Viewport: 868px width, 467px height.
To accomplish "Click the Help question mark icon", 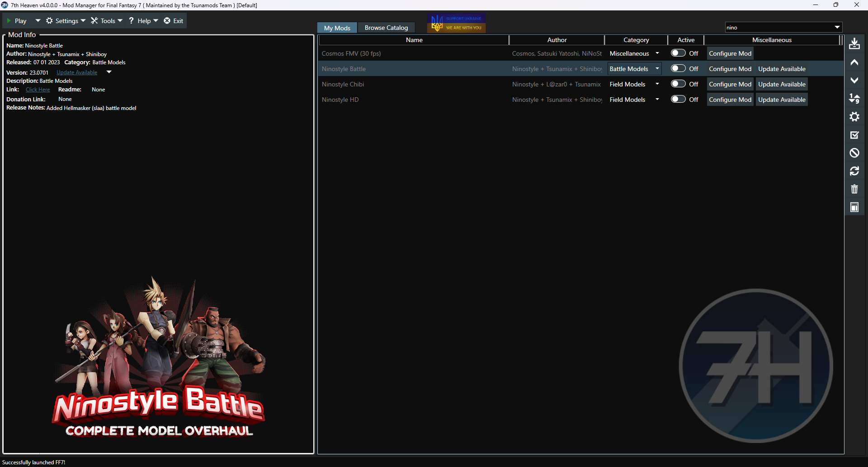I will (131, 21).
